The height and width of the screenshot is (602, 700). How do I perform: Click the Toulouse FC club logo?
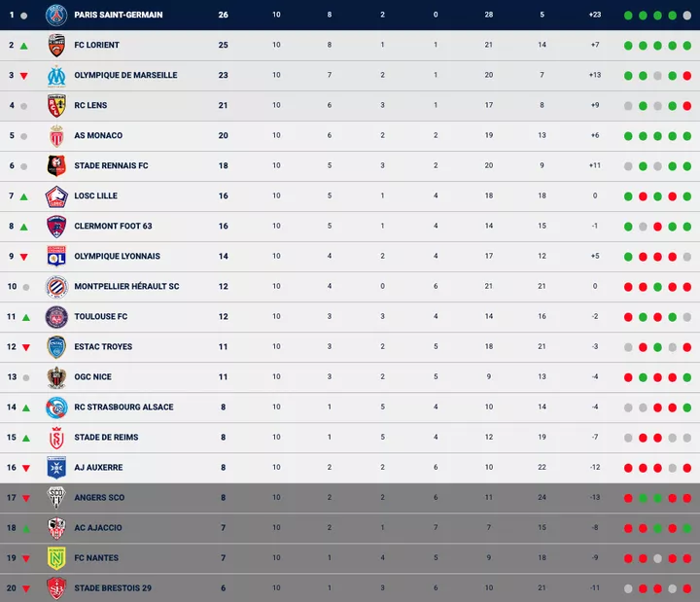(x=55, y=316)
